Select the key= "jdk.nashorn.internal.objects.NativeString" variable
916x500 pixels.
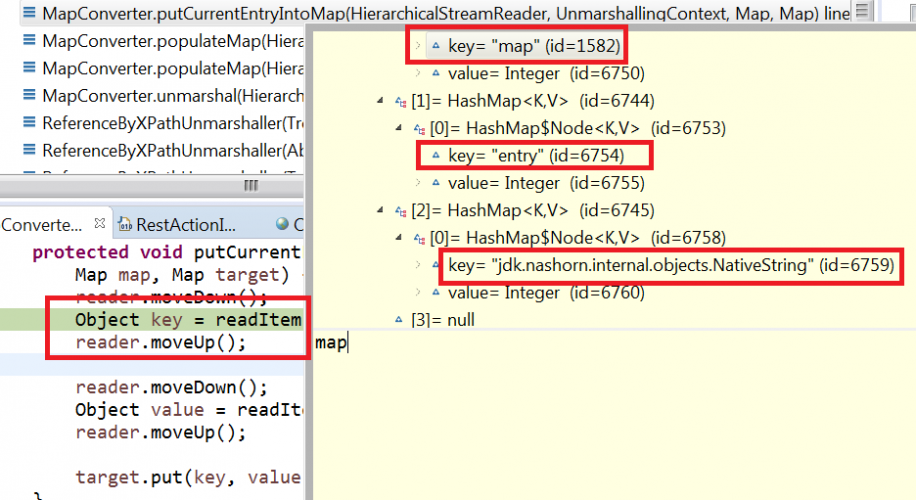[x=670, y=265]
